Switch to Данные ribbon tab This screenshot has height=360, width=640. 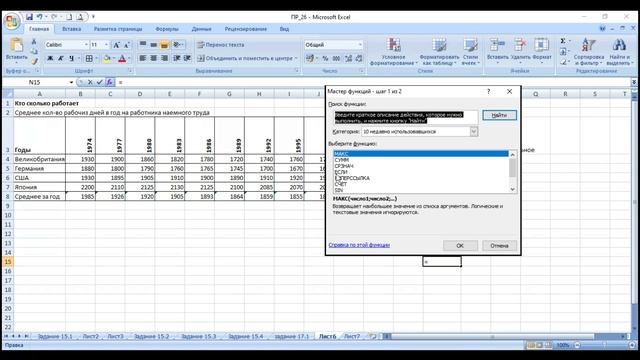click(x=201, y=29)
